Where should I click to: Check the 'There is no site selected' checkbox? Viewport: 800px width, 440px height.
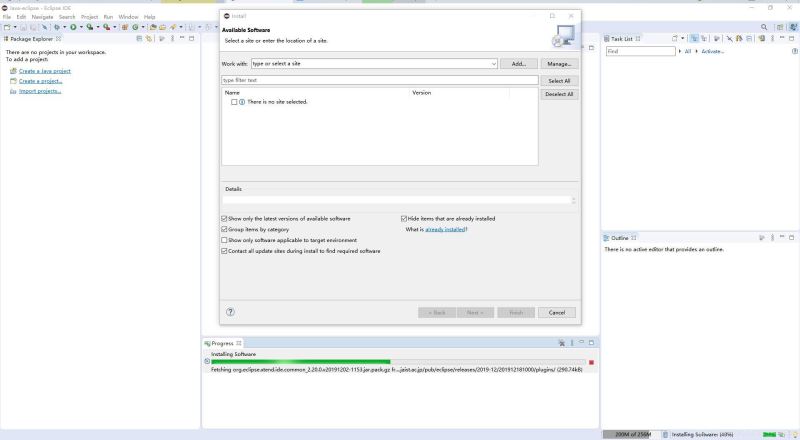(234, 102)
